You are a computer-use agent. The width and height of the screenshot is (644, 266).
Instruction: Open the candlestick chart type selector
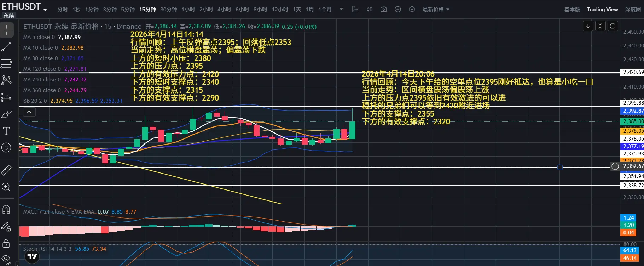click(370, 10)
